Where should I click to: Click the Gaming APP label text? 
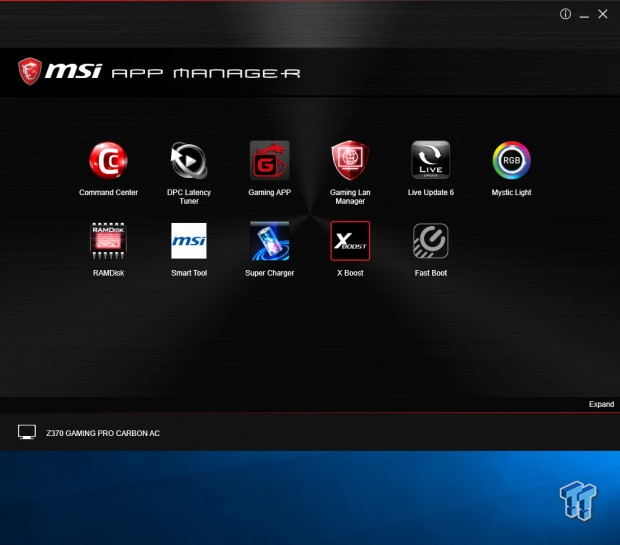(x=270, y=192)
